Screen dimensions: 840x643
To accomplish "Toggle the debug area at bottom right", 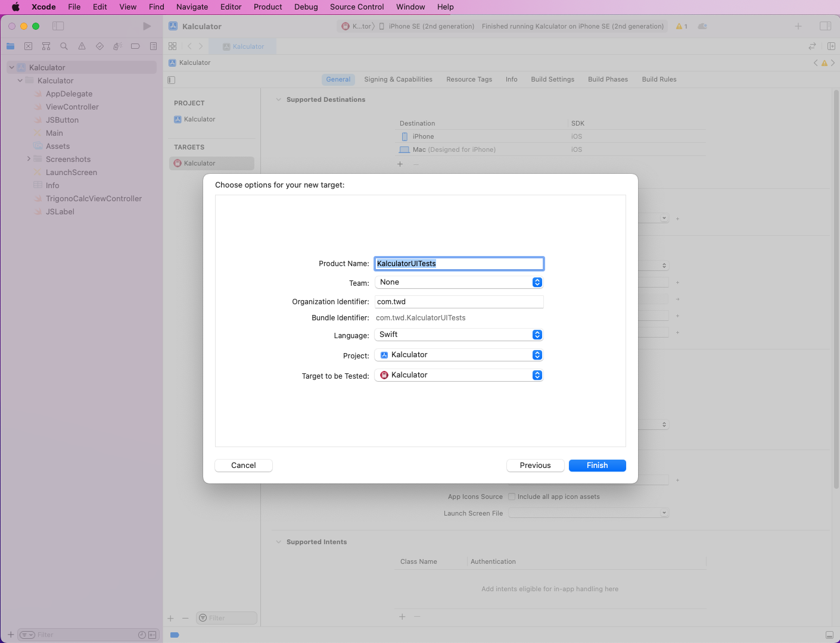I will (829, 635).
